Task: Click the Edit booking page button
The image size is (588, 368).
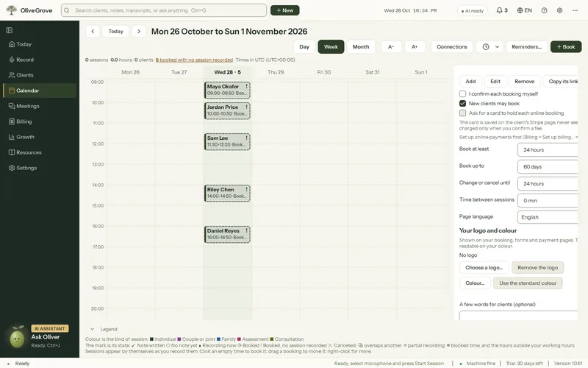Action: pos(495,81)
